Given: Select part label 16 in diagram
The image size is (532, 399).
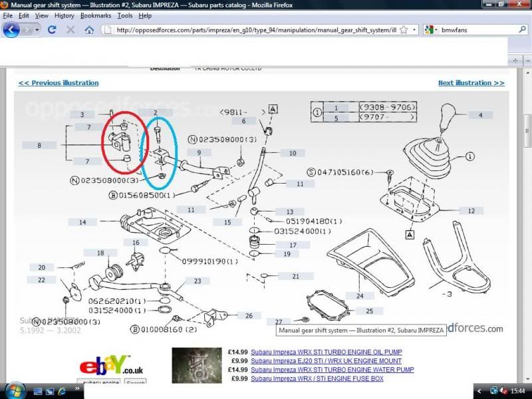Looking at the screenshot, I should (x=136, y=243).
